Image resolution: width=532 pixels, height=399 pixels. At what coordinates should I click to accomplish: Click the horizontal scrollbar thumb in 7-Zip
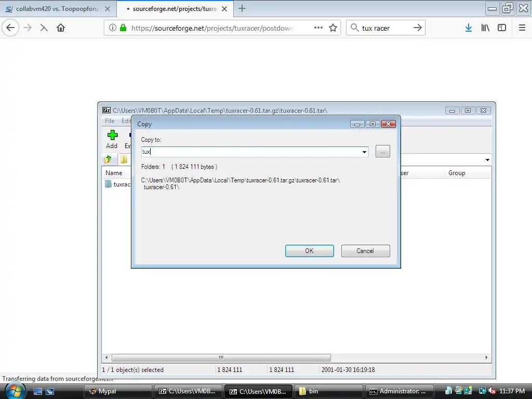pyautogui.click(x=221, y=357)
